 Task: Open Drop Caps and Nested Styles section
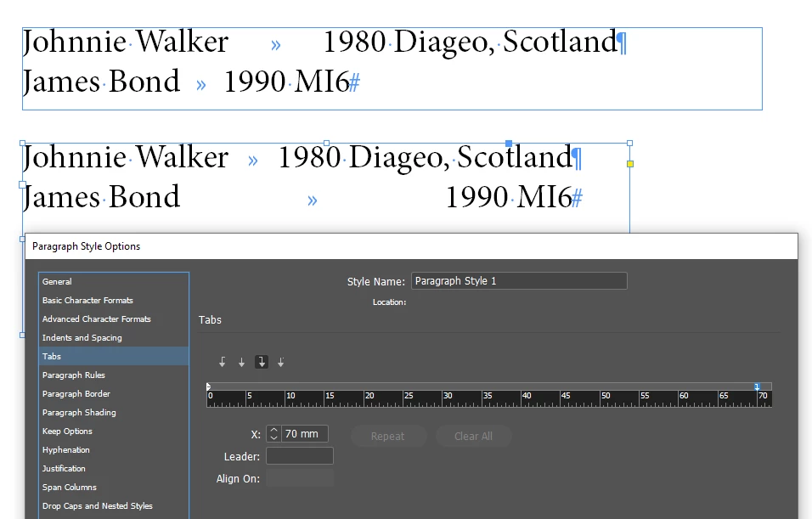(x=114, y=505)
